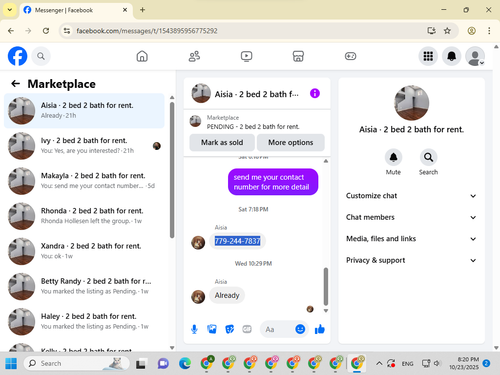Open Makayla conversation in list
The image size is (500, 375).
point(84,181)
